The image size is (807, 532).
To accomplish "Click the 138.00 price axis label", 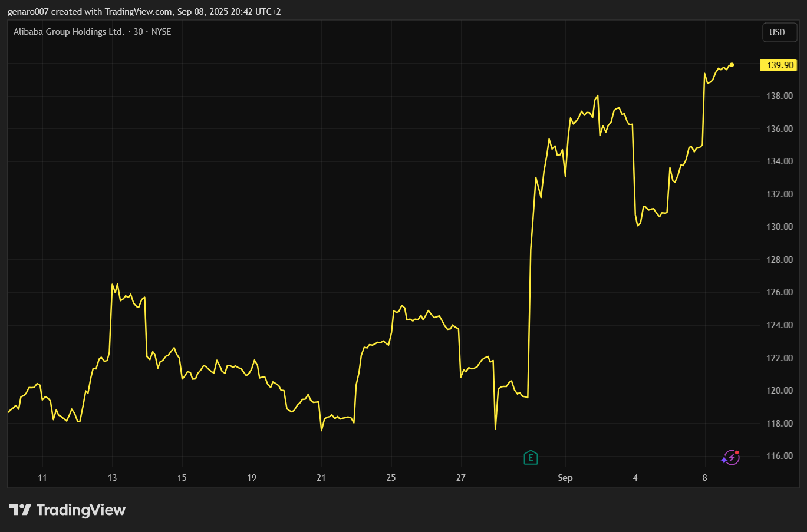I will point(779,96).
